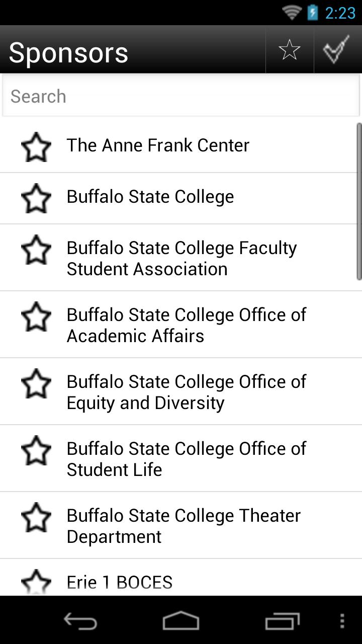The width and height of the screenshot is (362, 644).
Task: Open the three-dot overflow menu
Action: pos(342,621)
